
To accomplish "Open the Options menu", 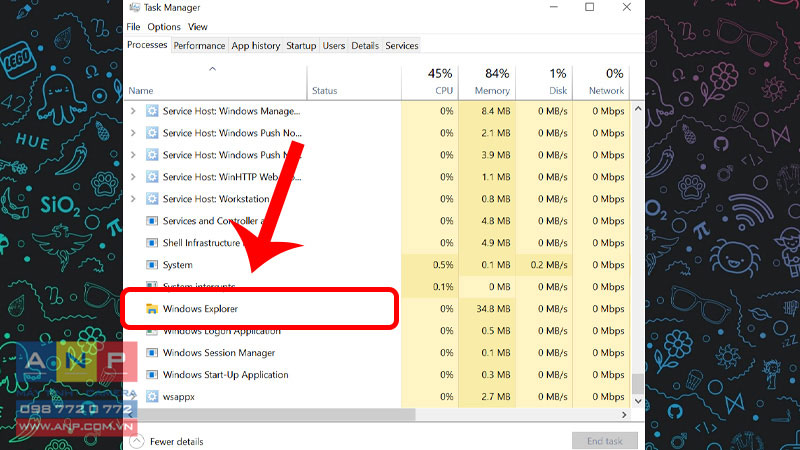I will point(164,27).
